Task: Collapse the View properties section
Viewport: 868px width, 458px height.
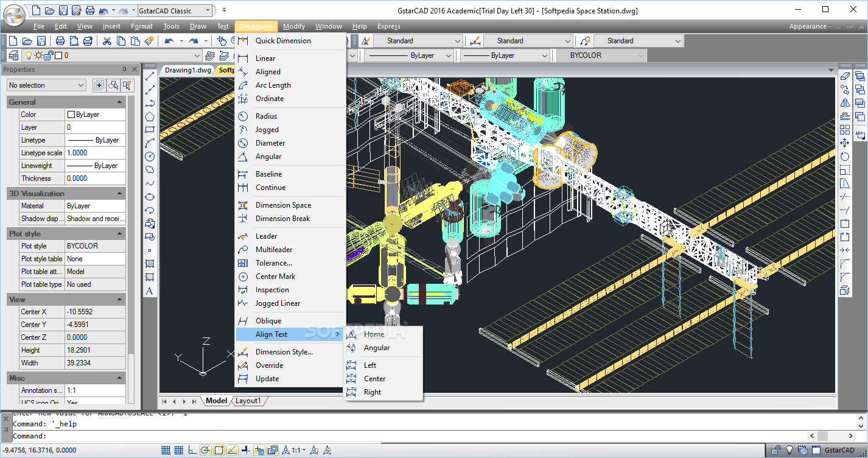Action: (120, 300)
